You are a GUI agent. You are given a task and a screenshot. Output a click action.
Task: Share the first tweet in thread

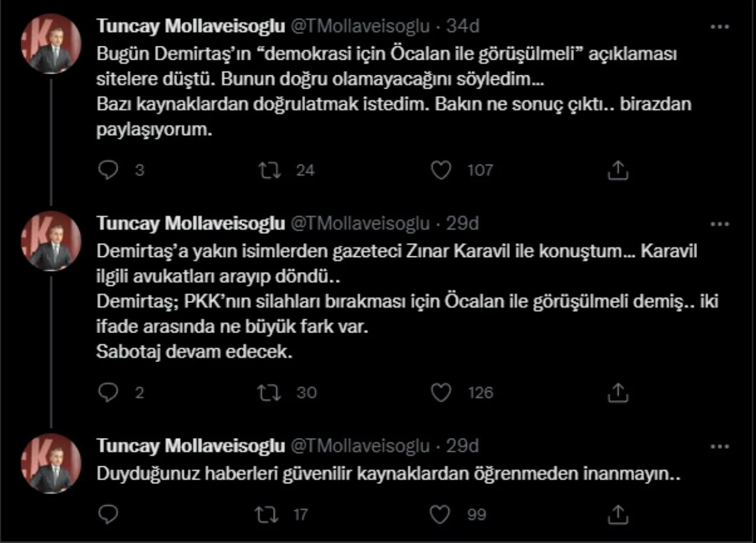(617, 171)
